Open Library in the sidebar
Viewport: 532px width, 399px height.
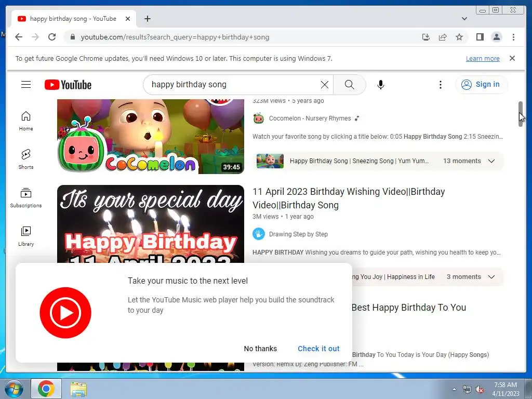(x=26, y=236)
